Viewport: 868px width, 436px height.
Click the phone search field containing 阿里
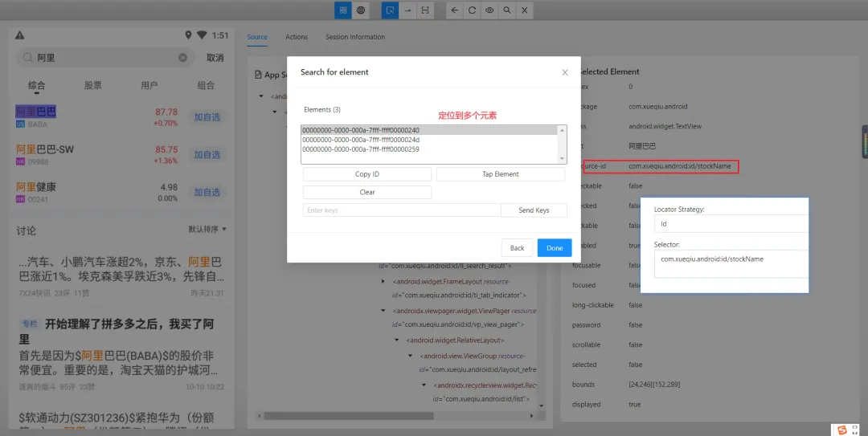point(105,58)
